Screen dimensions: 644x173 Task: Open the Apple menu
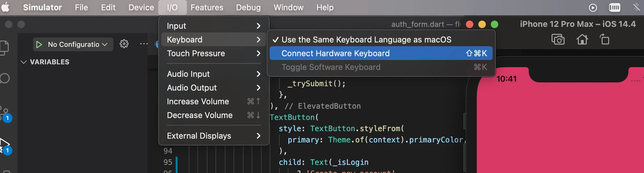pyautogui.click(x=5, y=7)
